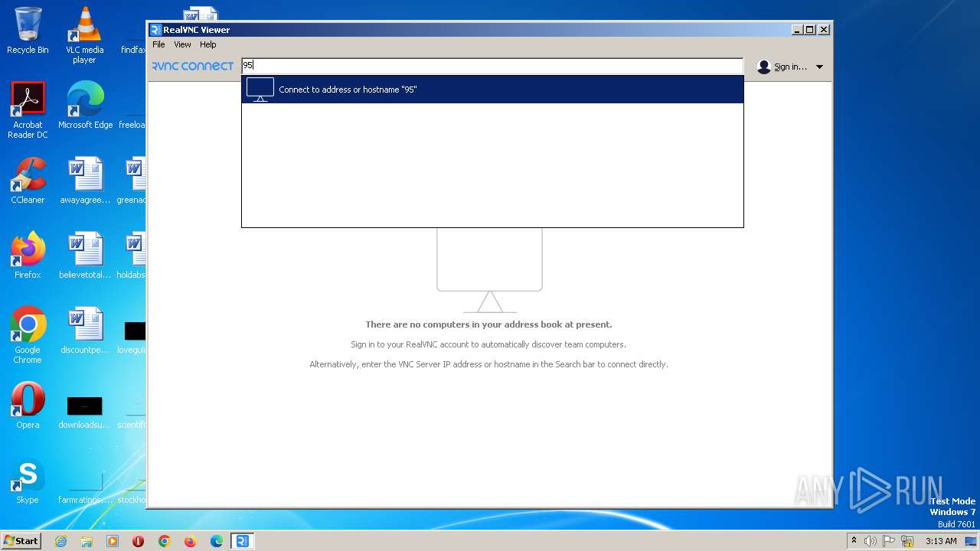Select the downloadsu desktop file icon
Image resolution: width=980 pixels, height=551 pixels.
[x=85, y=413]
